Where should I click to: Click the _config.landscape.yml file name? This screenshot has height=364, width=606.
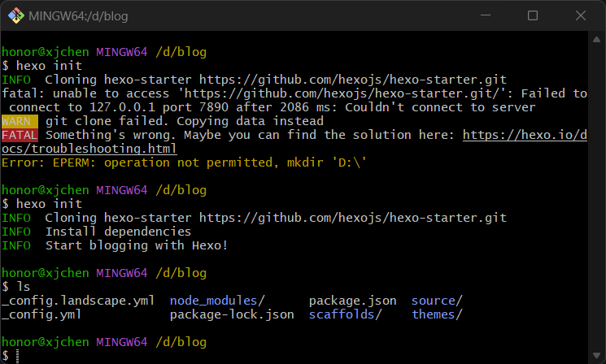77,301
